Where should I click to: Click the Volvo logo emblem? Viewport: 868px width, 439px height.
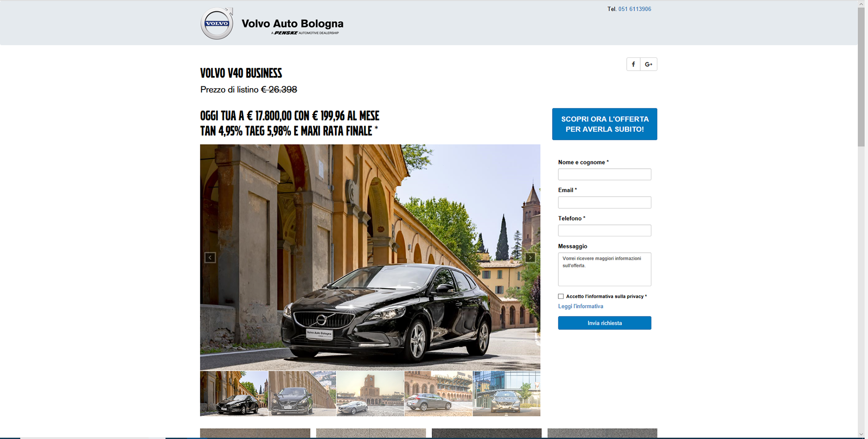[217, 24]
